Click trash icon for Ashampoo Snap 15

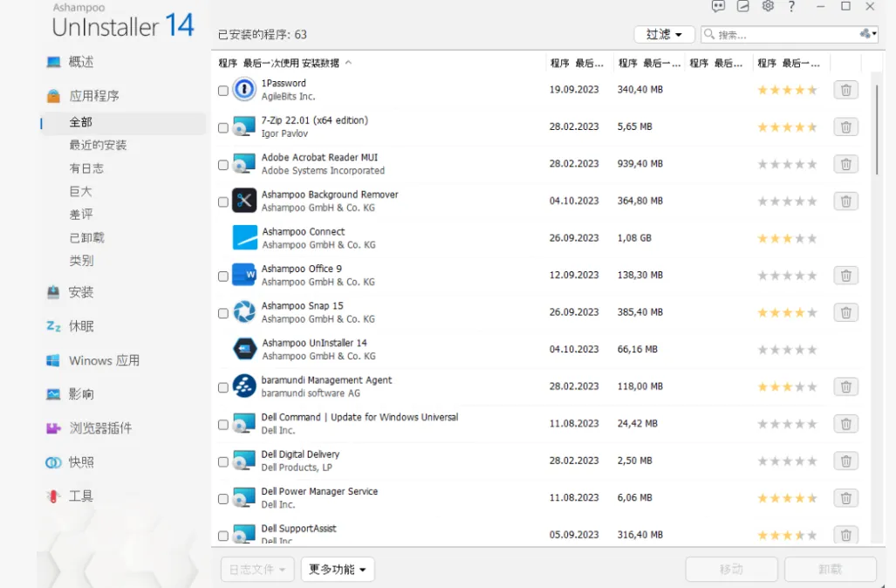coord(845,312)
